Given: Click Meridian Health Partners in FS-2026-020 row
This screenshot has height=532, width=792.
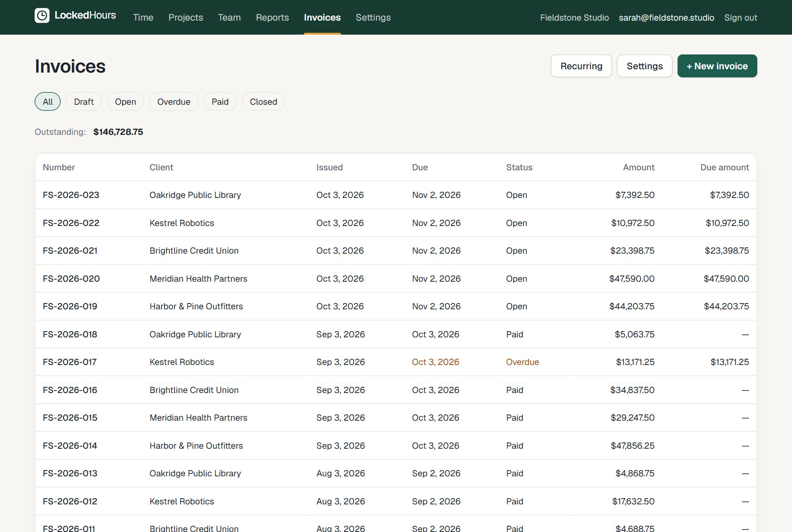Looking at the screenshot, I should click(x=198, y=279).
